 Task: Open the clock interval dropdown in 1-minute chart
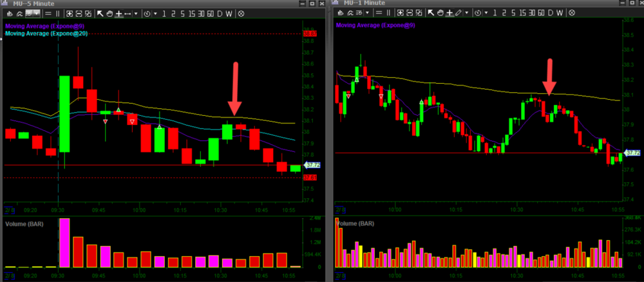tap(477, 13)
